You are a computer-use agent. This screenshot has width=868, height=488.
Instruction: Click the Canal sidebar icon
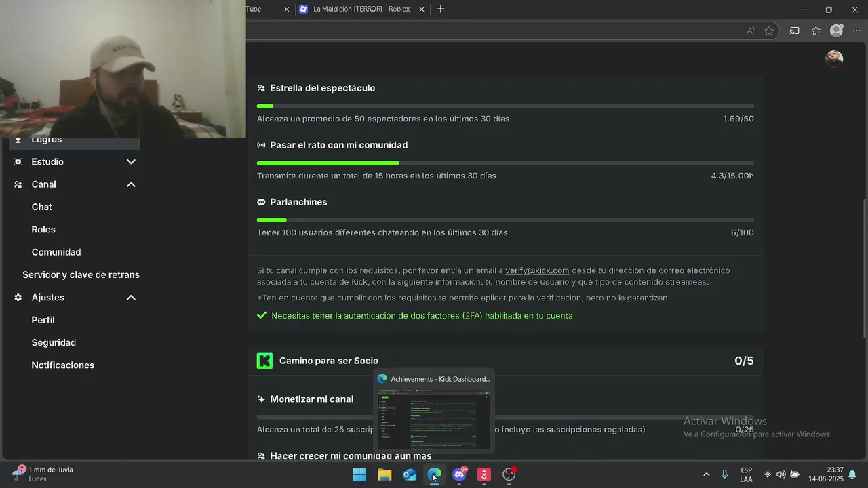[18, 184]
